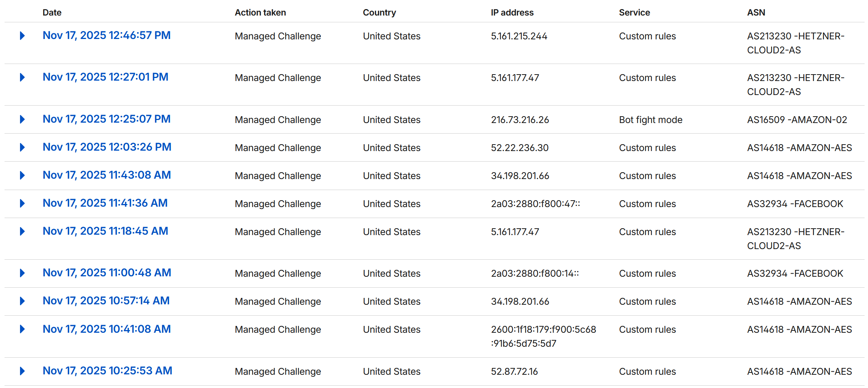Click the IP address column header
The height and width of the screenshot is (388, 868).
512,12
